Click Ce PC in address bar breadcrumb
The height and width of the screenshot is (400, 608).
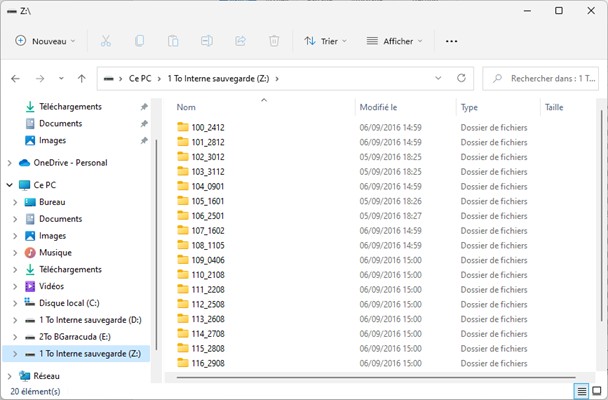point(142,78)
